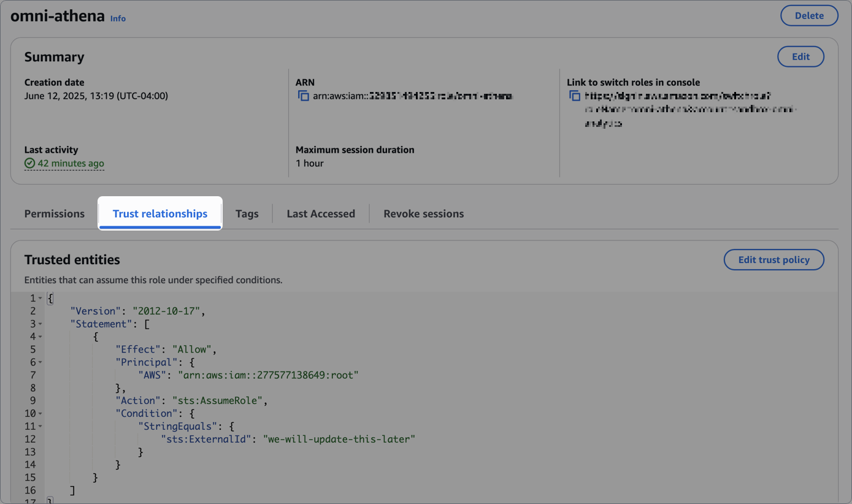
Task: Copy the role ARN with copy icon
Action: click(303, 96)
